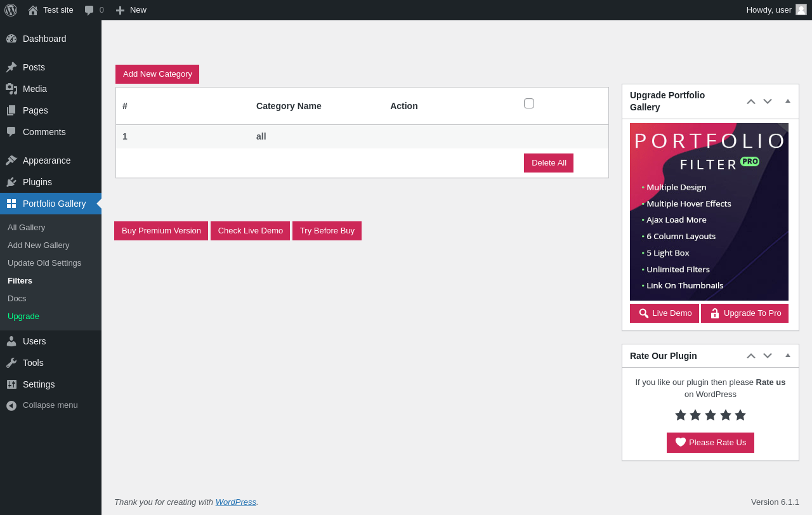Open the Test site link
Screen dimensions: 812x515
[51, 10]
